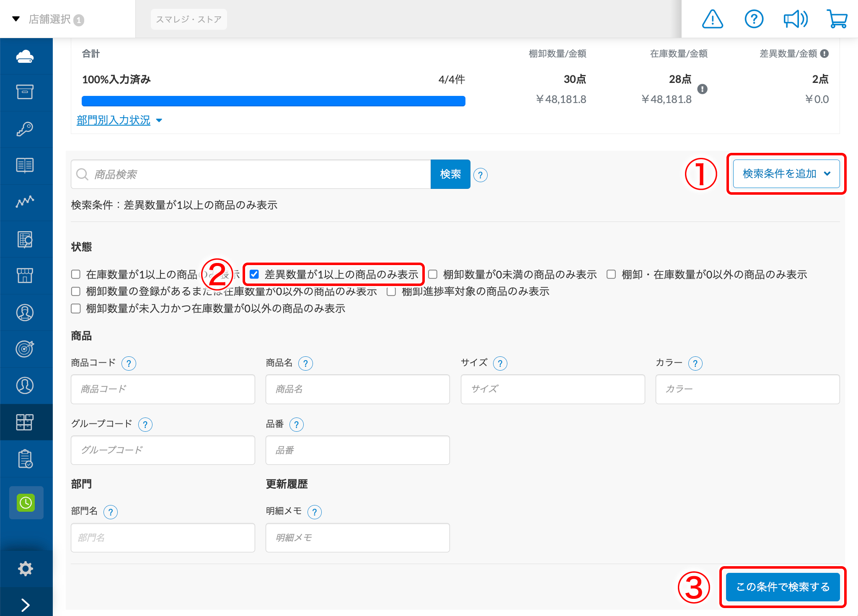The height and width of the screenshot is (616, 858).
Task: Click the green clock icon in the sidebar
Action: 26,503
